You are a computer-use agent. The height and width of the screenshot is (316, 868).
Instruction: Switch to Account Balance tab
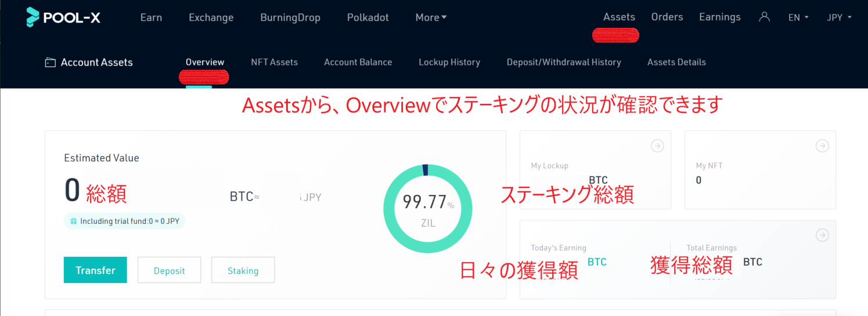pos(358,62)
